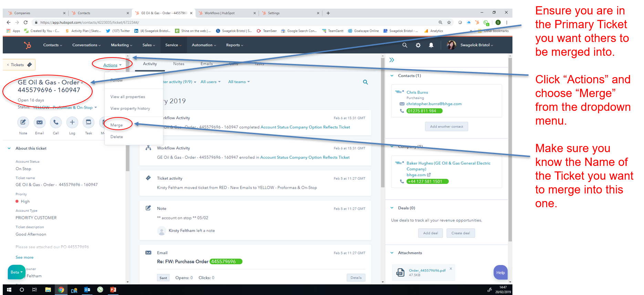Open the HubSpot search icon
The width and height of the screenshot is (644, 295).
coord(405,45)
